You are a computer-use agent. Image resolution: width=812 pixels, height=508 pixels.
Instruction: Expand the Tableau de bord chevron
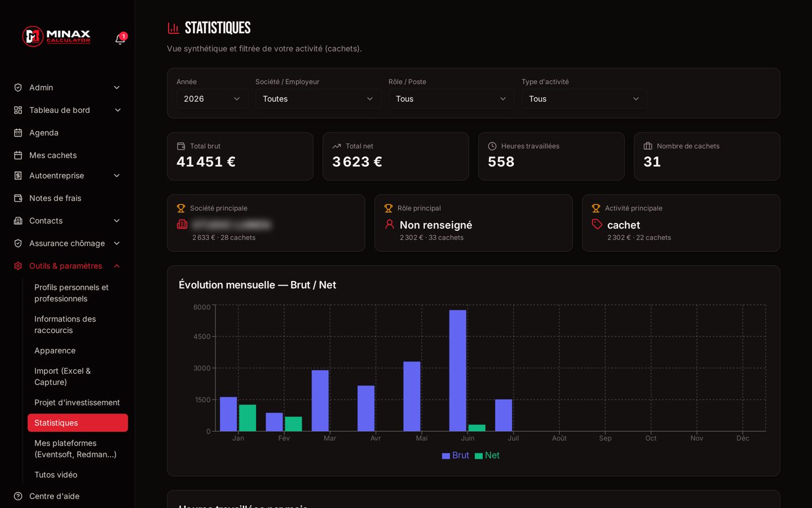(x=118, y=110)
